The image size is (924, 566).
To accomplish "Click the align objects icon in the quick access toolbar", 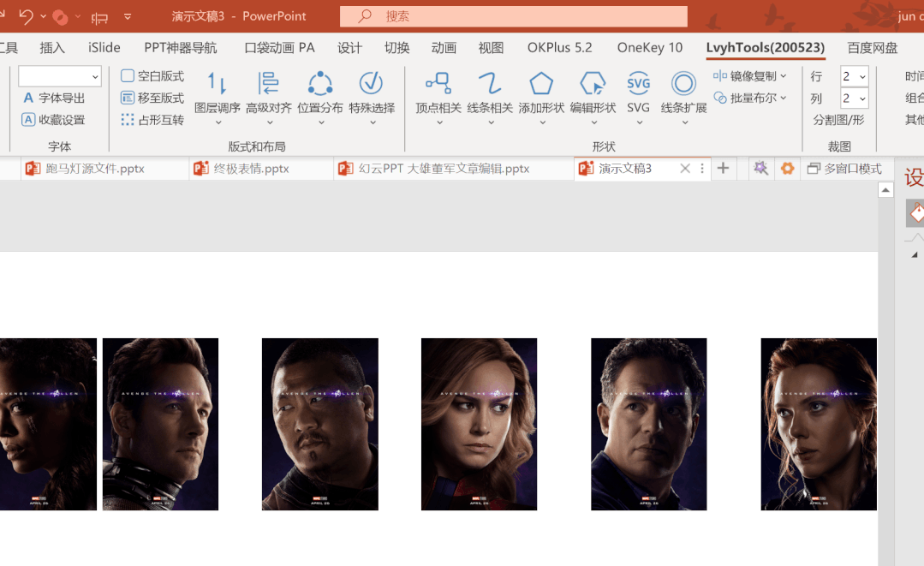I will (99, 18).
